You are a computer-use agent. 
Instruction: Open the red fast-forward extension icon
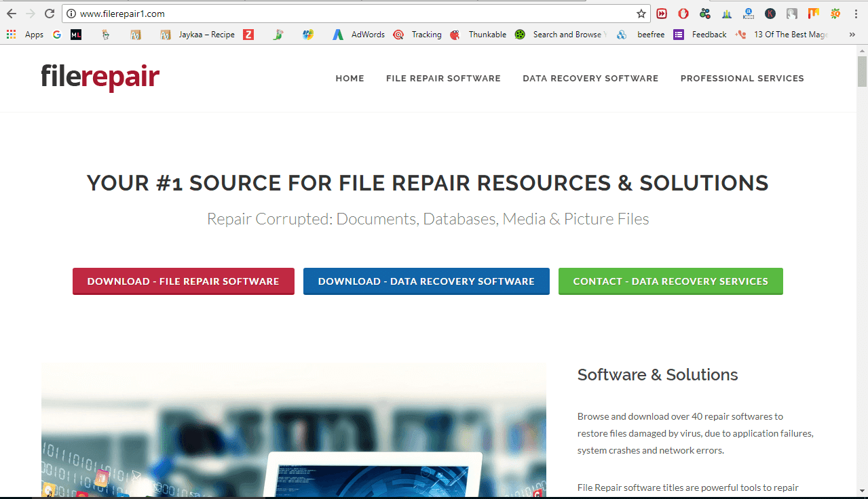click(x=662, y=14)
